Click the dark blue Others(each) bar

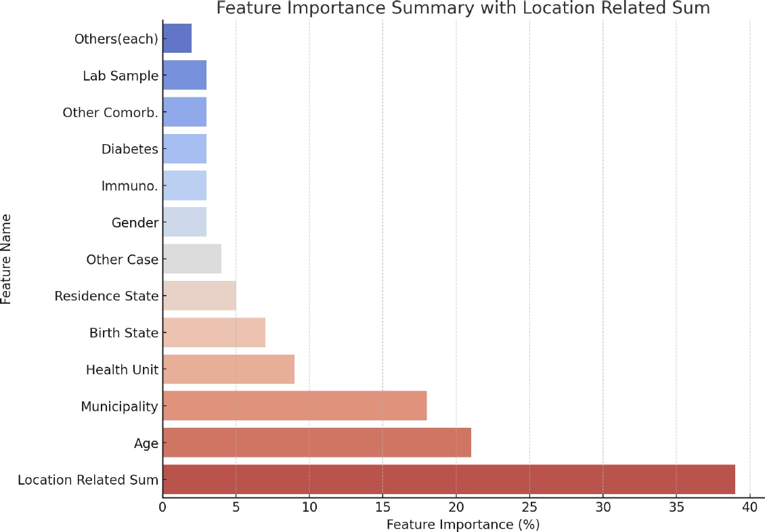pos(177,39)
